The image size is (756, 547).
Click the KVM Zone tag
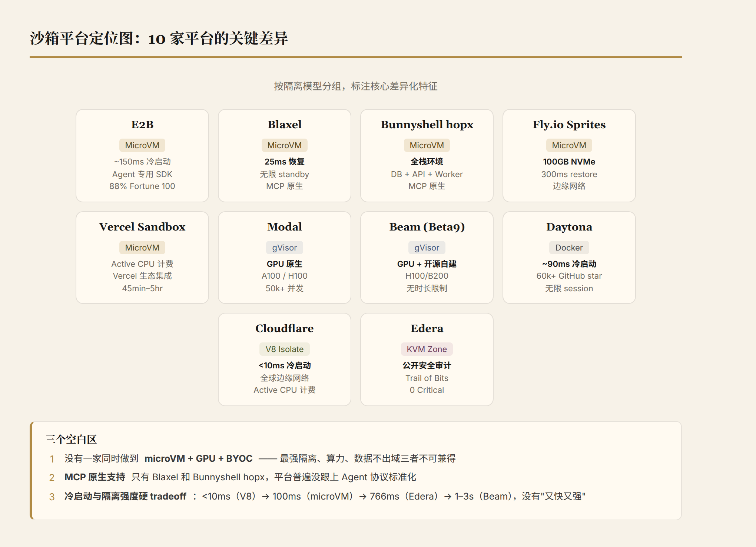[x=427, y=349]
